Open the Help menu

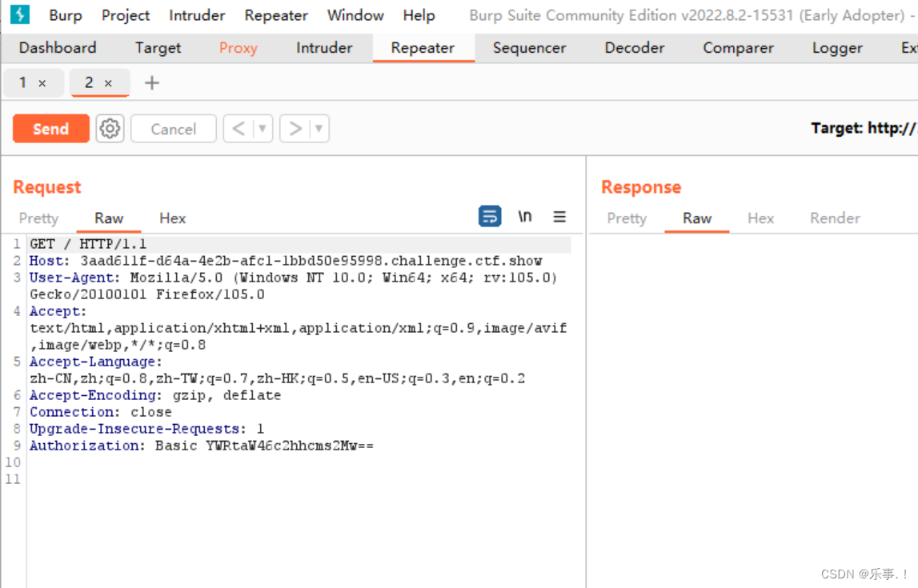point(419,15)
